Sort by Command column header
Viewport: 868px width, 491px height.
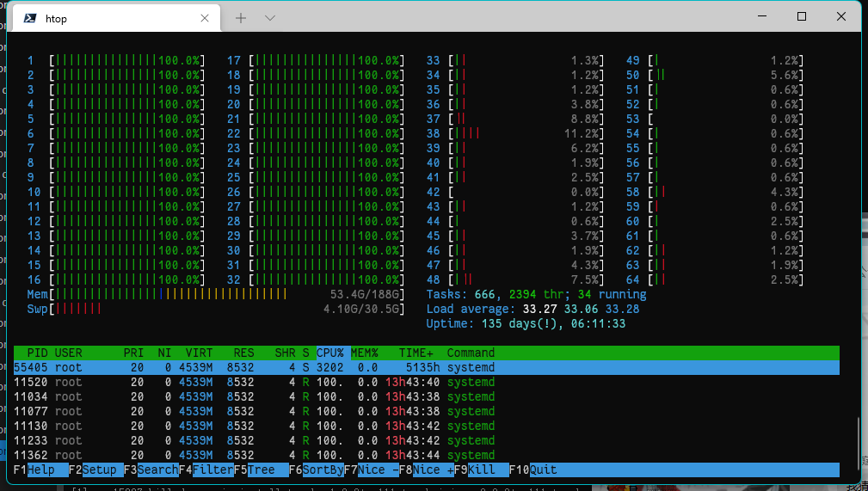(x=471, y=353)
